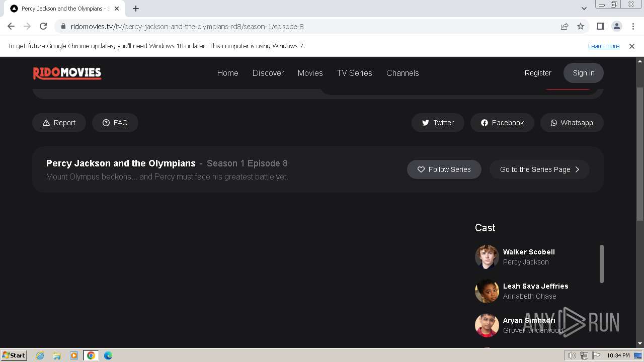Open Aryan Simhadri cast photo
Screen dimensions: 644x362
coord(487,325)
